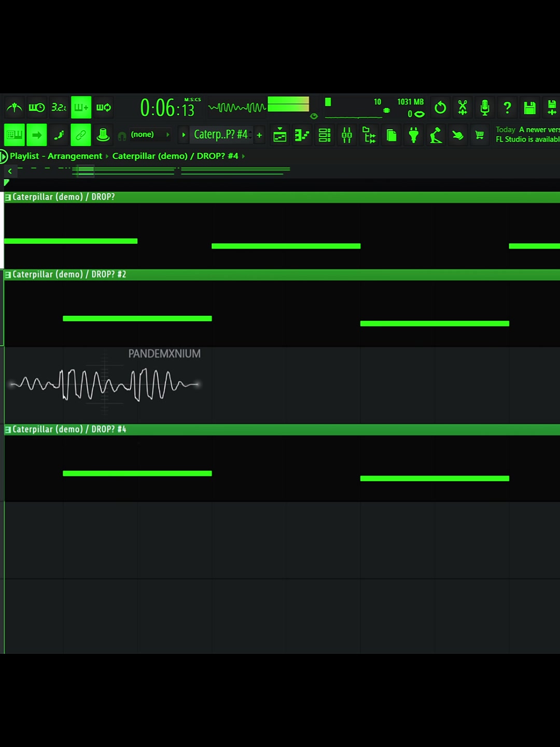Open the Caterp..P? #4 pattern selector
The image size is (560, 747).
(x=221, y=135)
